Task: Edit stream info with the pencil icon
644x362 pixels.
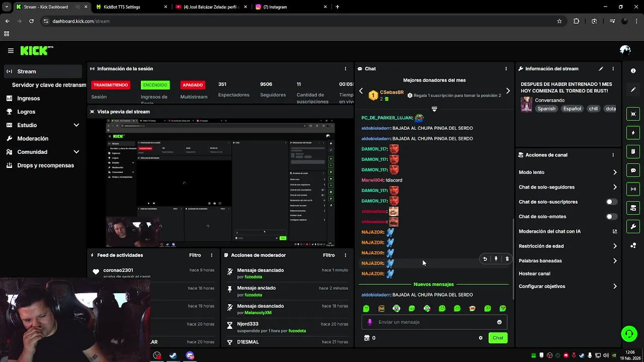Action: (x=601, y=68)
